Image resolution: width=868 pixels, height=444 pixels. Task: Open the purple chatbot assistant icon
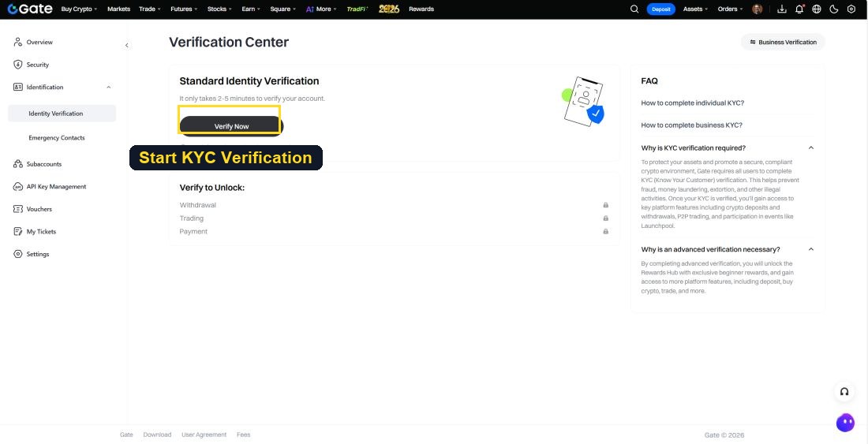coord(845,423)
